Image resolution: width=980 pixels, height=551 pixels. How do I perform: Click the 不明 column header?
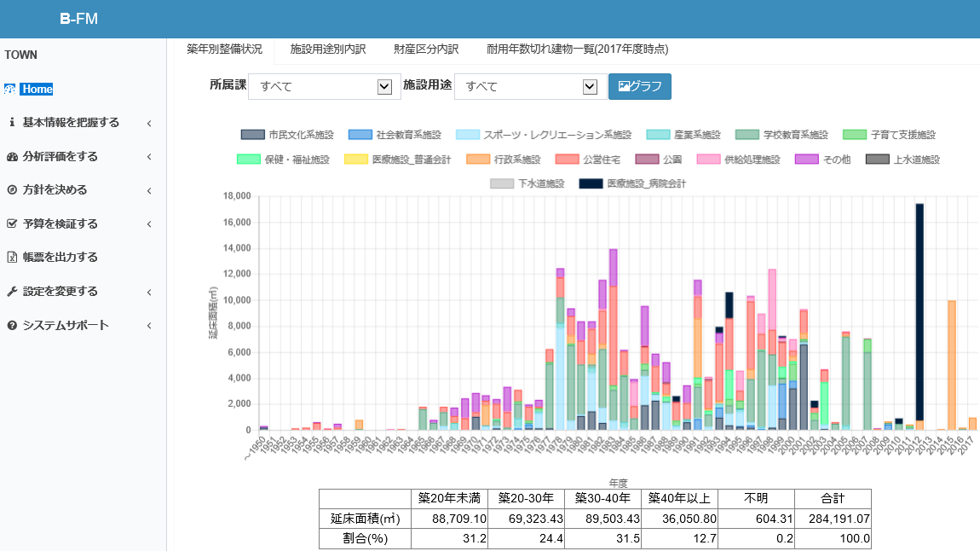coord(756,498)
